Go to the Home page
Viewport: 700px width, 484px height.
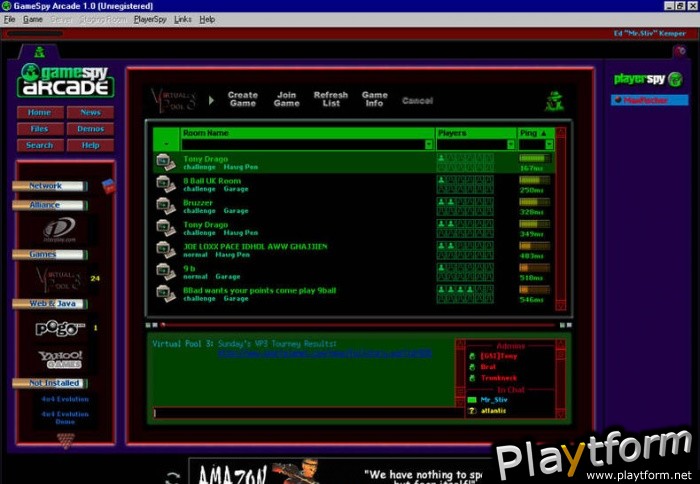(40, 113)
